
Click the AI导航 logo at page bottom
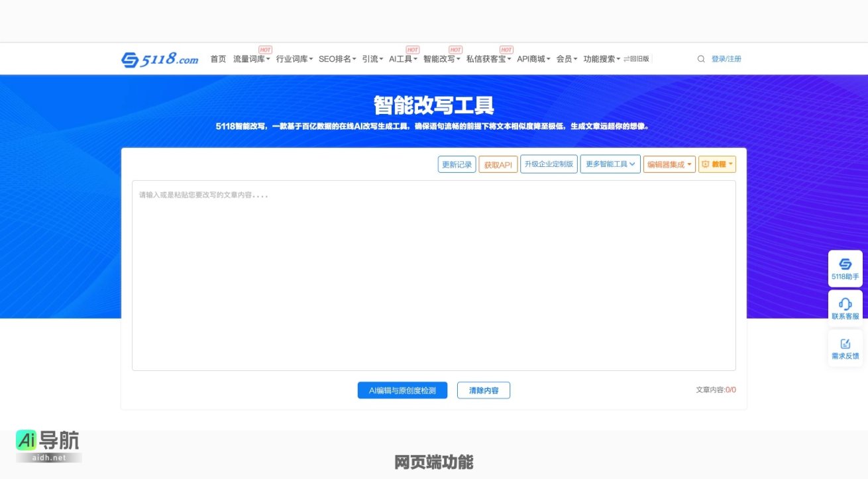click(x=48, y=444)
